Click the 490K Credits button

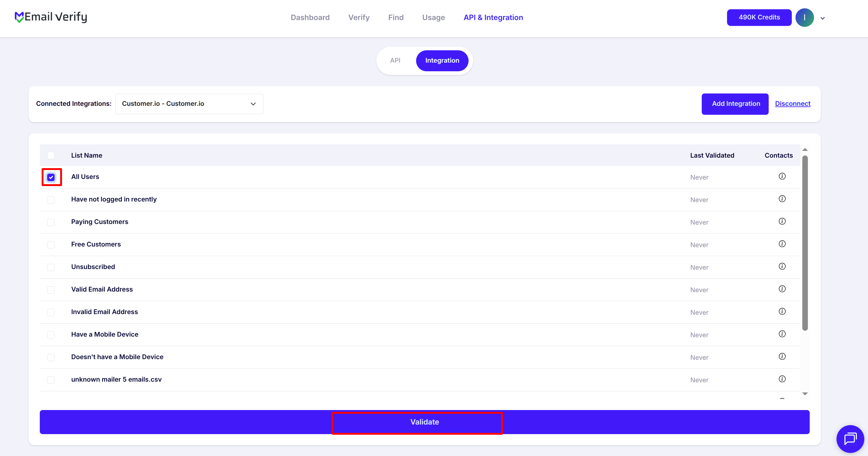(759, 18)
